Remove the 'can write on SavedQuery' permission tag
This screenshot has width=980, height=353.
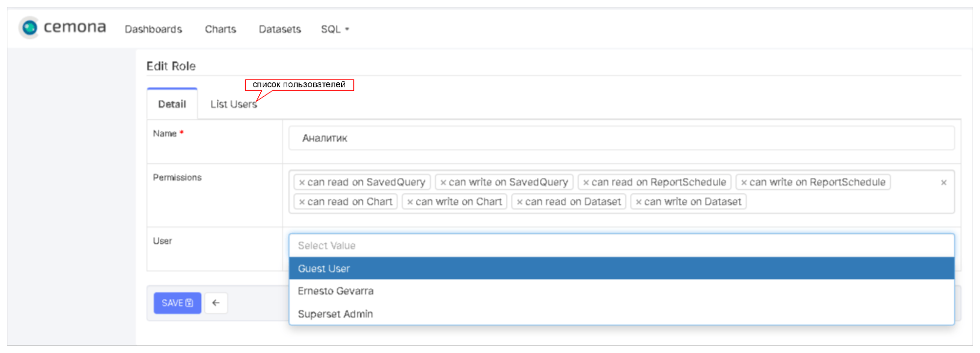pyautogui.click(x=443, y=182)
